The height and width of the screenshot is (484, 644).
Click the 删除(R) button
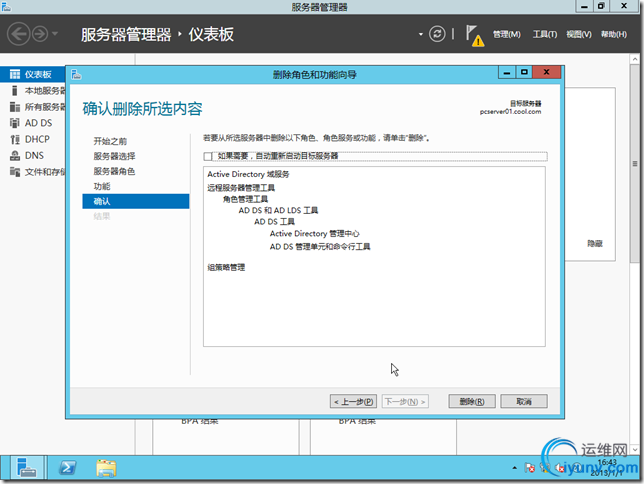click(472, 401)
